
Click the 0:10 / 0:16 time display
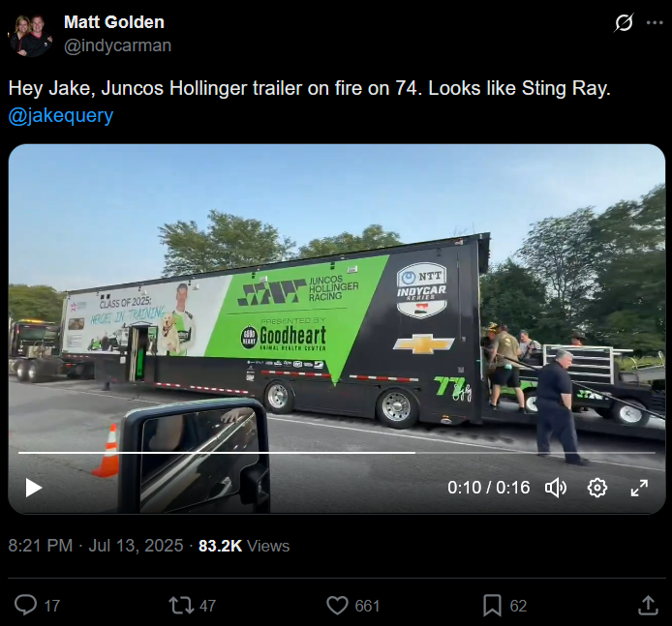[489, 488]
